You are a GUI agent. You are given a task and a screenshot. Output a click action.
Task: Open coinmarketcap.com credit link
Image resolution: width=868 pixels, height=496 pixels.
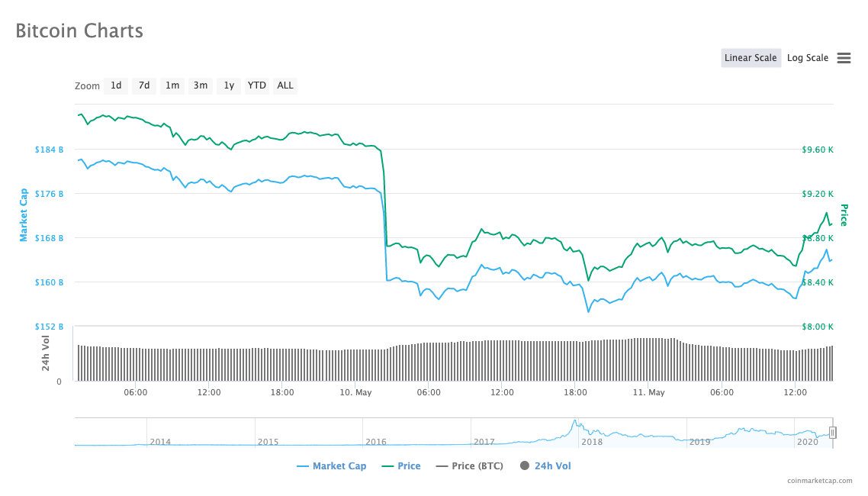click(x=820, y=481)
